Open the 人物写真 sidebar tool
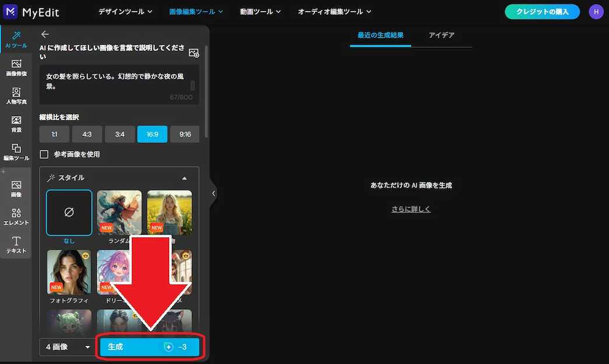 16,96
